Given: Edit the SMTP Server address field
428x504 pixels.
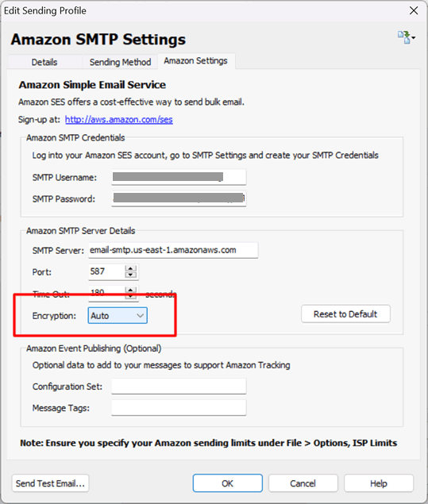Looking at the screenshot, I should (173, 250).
